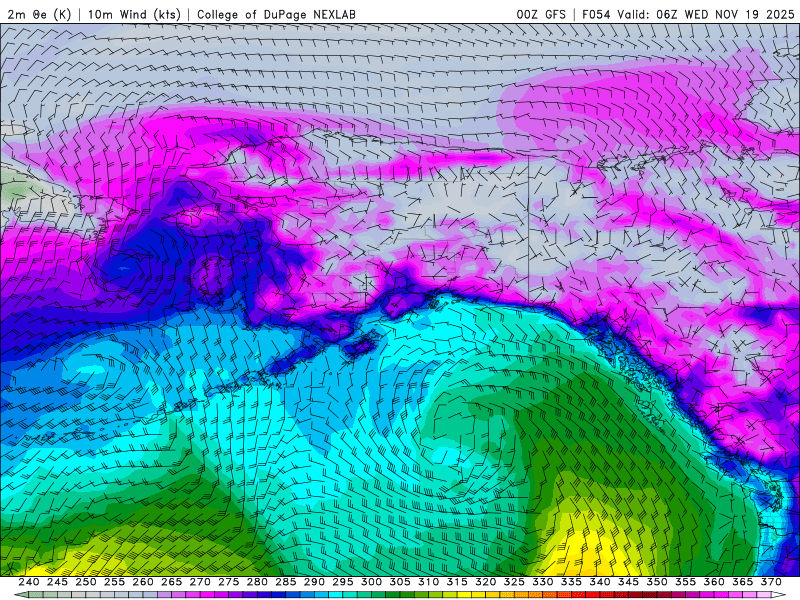Click the 355 value on the color scale
The height and width of the screenshot is (600, 800).
coord(686,582)
